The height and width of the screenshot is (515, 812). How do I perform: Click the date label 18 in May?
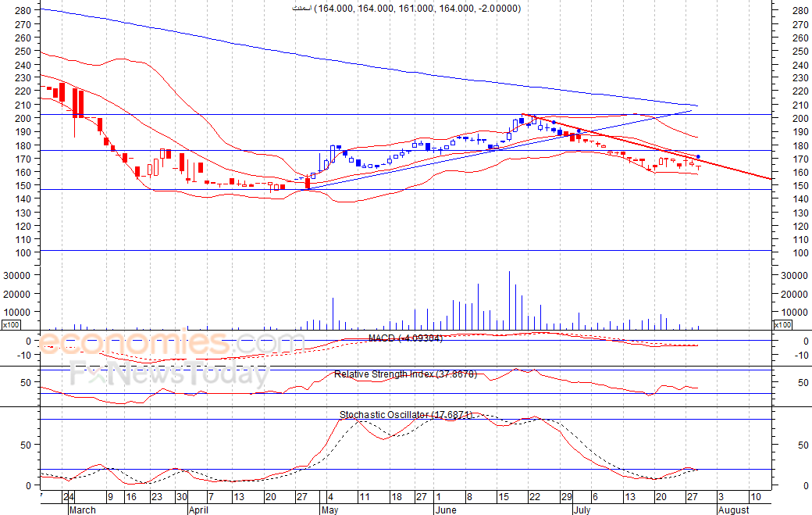pyautogui.click(x=396, y=497)
